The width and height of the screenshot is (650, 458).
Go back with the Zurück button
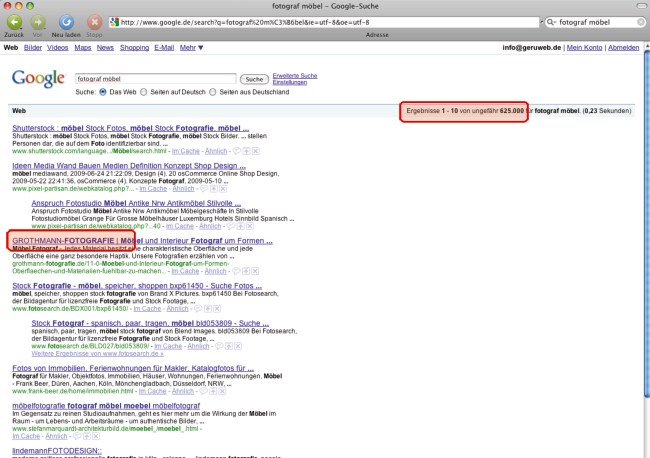pyautogui.click(x=14, y=22)
